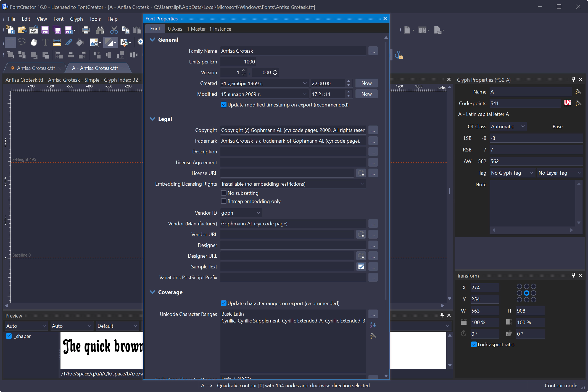Select the Measure ruler tool
The height and width of the screenshot is (392, 588).
57,42
